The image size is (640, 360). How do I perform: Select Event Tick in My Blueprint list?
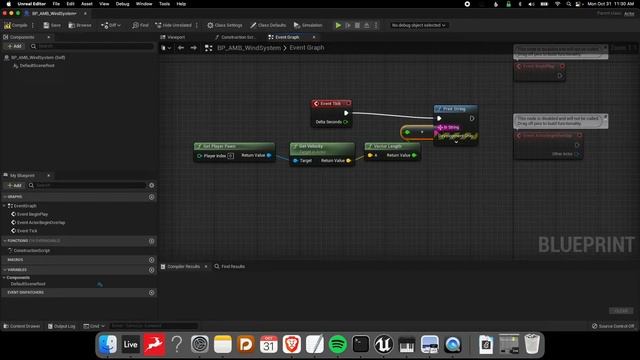coord(27,231)
